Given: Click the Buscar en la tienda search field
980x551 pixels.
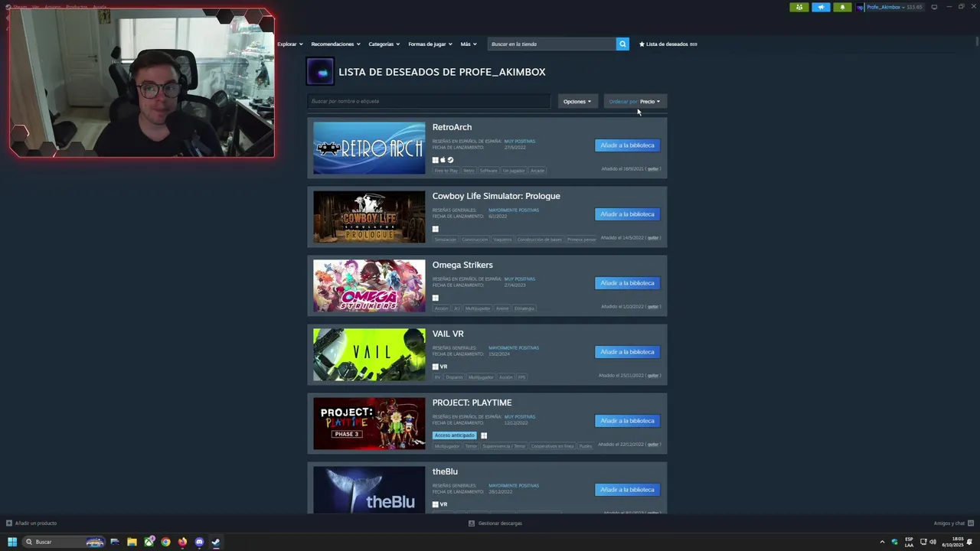Looking at the screenshot, I should click(x=551, y=44).
